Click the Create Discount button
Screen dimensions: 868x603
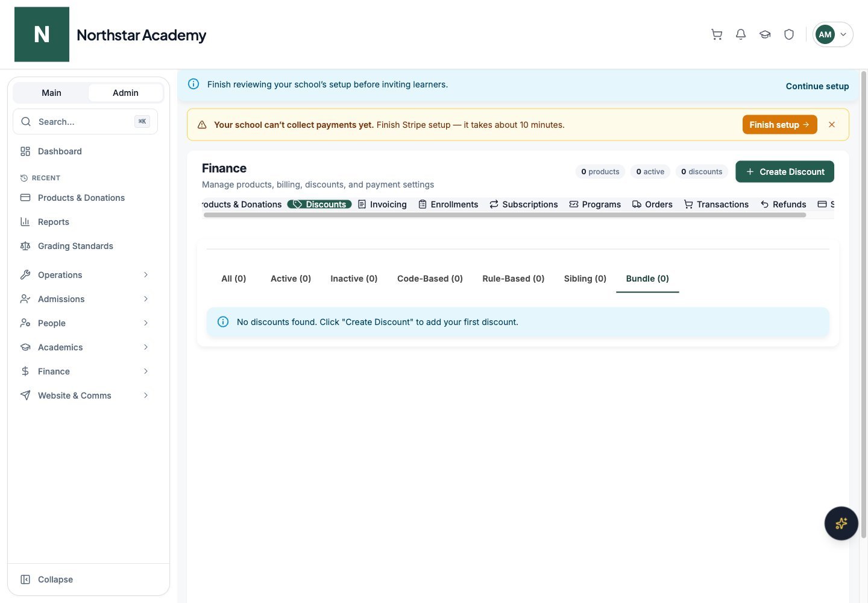click(x=784, y=172)
